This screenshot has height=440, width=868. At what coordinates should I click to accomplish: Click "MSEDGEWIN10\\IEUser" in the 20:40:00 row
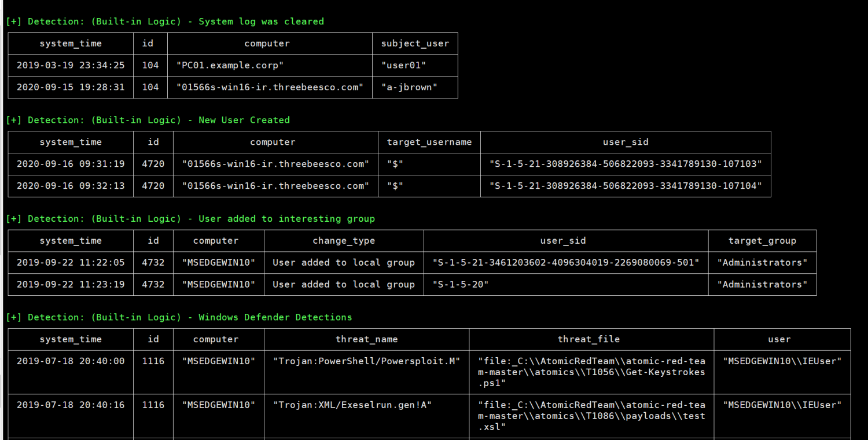click(x=782, y=361)
